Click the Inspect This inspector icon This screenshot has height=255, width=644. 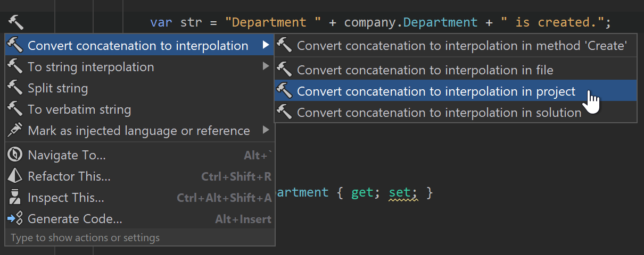tap(15, 198)
